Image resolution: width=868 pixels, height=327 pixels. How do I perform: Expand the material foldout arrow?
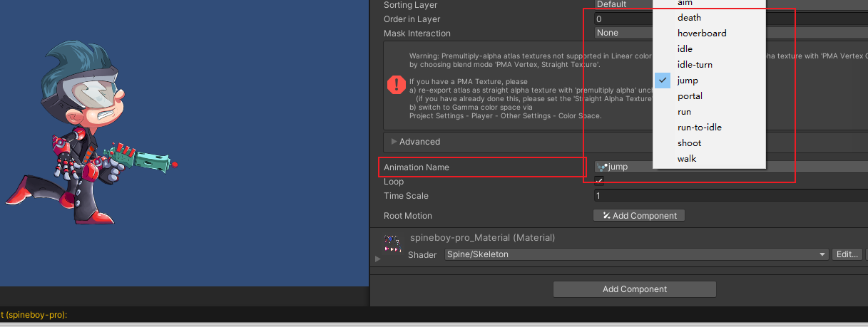click(x=378, y=259)
